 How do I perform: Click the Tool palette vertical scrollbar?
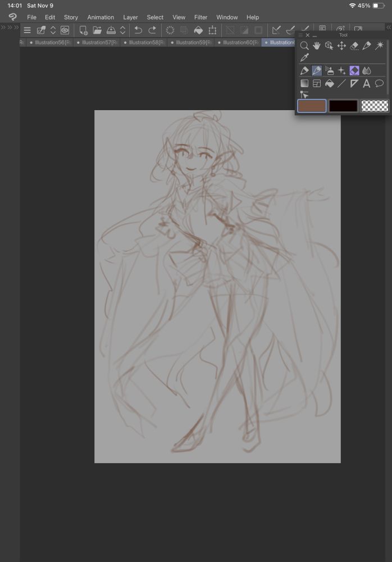coord(388,67)
